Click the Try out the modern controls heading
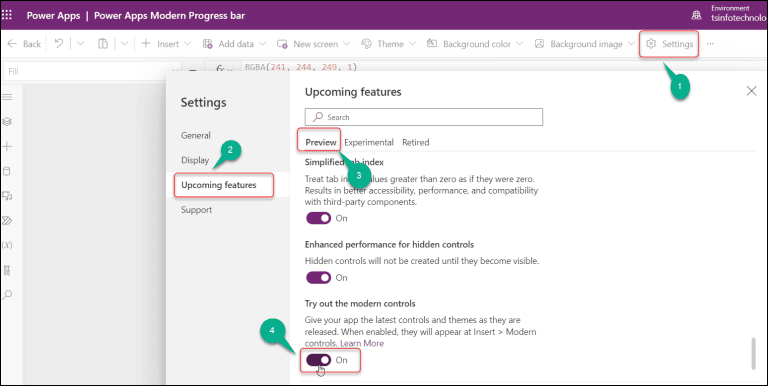Screen dimensions: 768x386 (x=360, y=304)
